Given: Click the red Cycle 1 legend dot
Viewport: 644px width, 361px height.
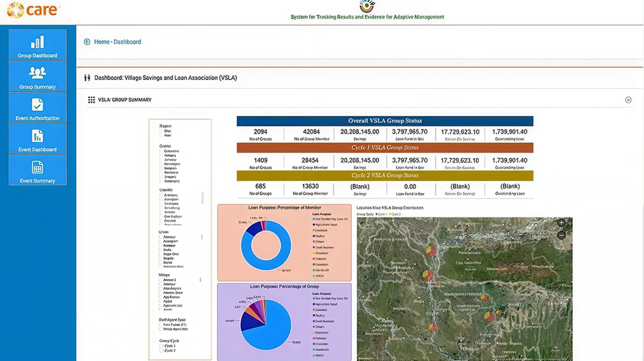Looking at the screenshot, I should (376, 213).
